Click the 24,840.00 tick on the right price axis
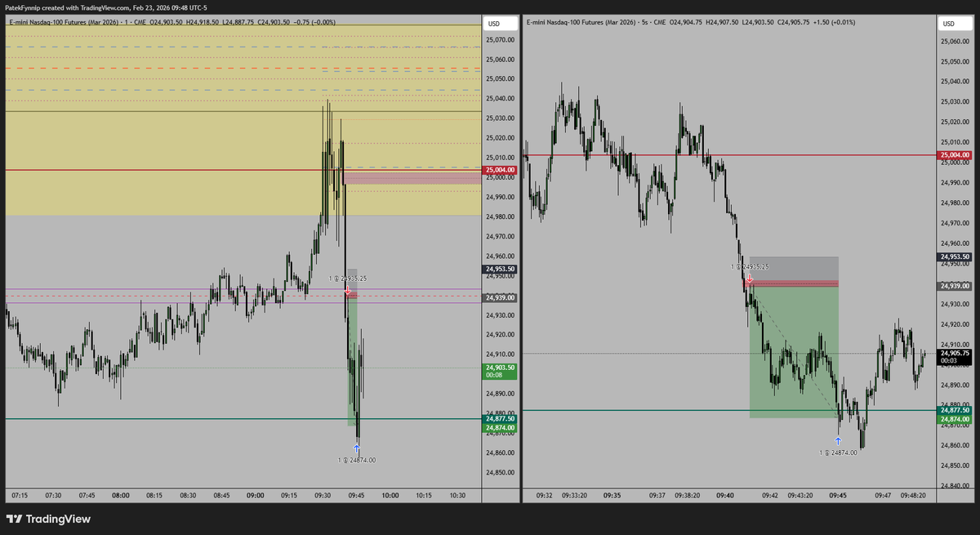 pos(955,486)
